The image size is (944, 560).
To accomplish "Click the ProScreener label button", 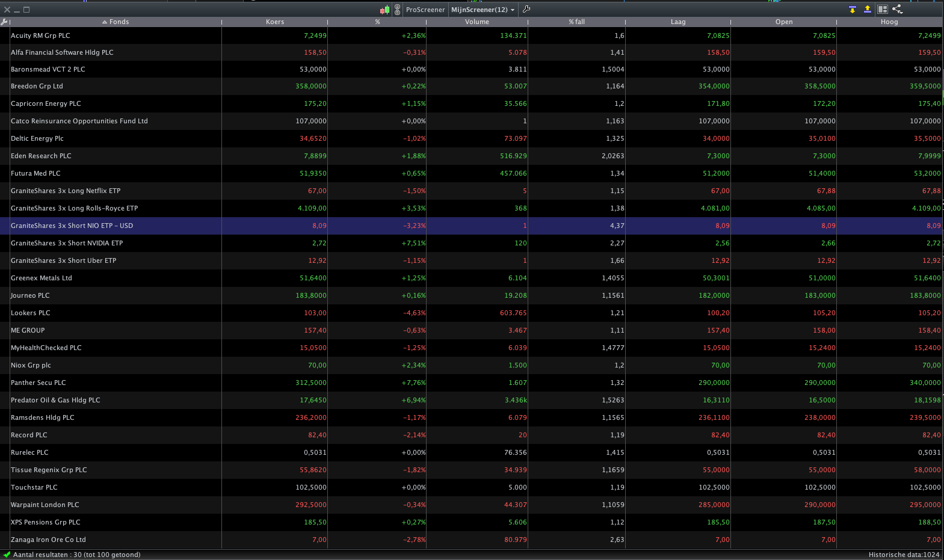I will click(425, 10).
